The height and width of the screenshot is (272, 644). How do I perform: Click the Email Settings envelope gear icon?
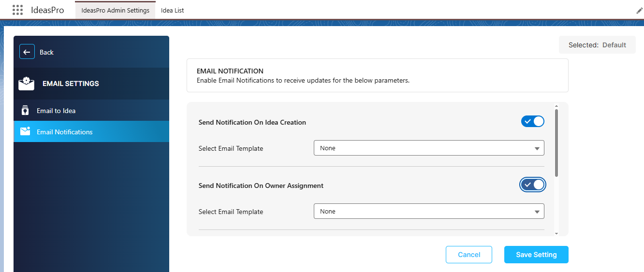26,84
